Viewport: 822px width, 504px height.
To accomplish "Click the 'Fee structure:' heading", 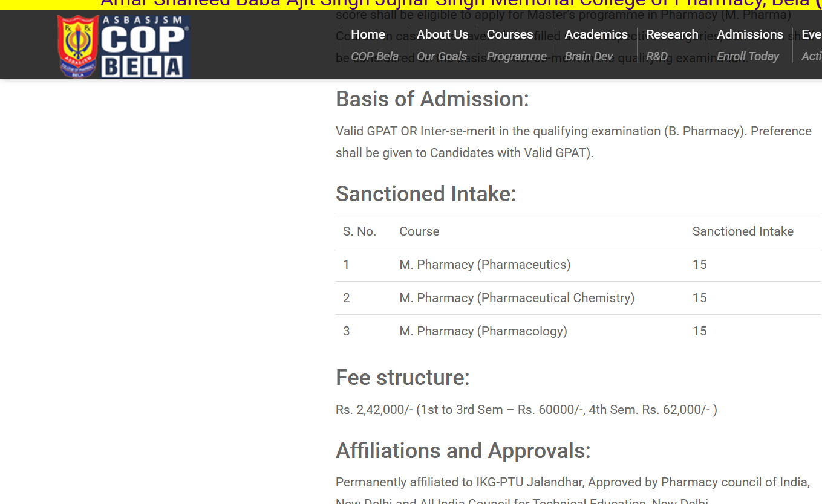I will (x=402, y=378).
